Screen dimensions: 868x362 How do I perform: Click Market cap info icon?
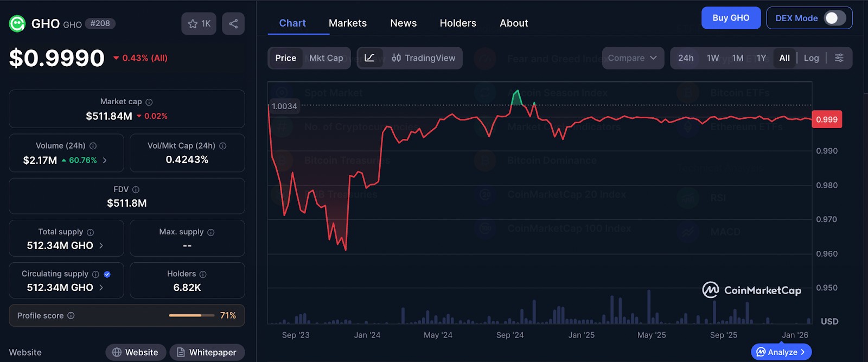click(149, 102)
